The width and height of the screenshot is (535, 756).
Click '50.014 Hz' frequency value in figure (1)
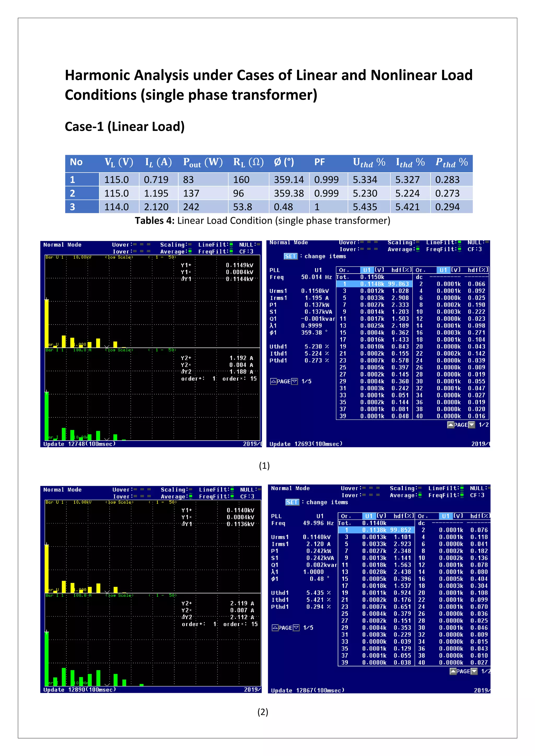point(317,277)
